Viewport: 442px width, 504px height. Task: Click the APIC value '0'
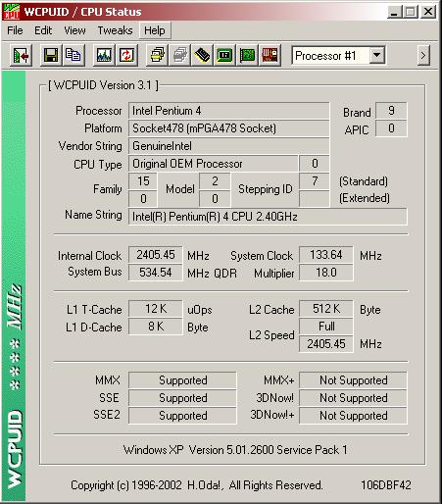(x=391, y=128)
